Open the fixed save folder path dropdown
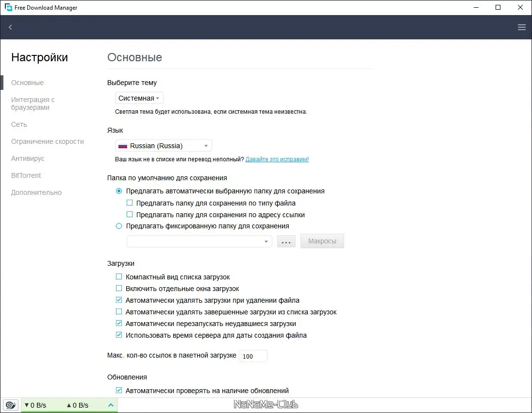The image size is (532, 413). point(199,241)
